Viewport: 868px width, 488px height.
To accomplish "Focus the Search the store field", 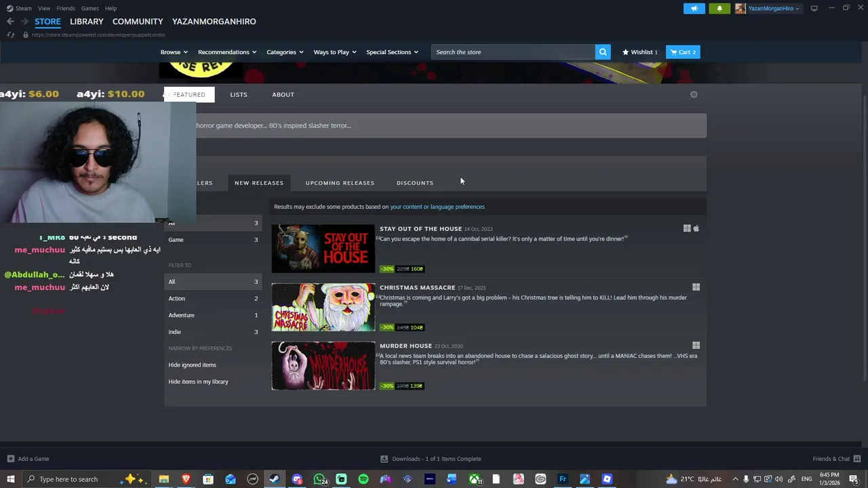I will click(x=513, y=52).
